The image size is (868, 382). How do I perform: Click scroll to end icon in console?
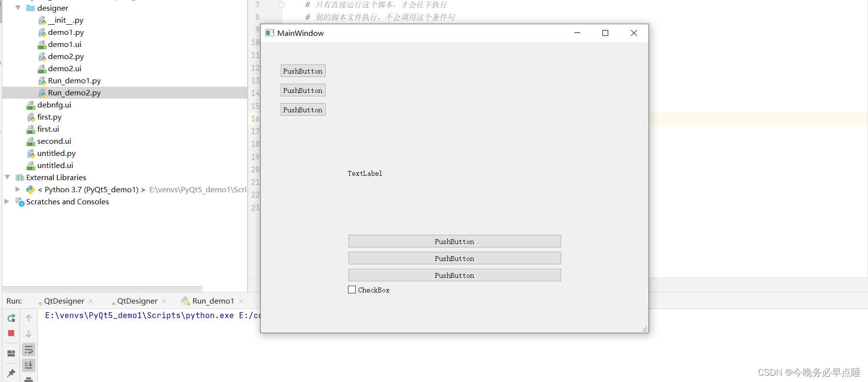pyautogui.click(x=29, y=365)
